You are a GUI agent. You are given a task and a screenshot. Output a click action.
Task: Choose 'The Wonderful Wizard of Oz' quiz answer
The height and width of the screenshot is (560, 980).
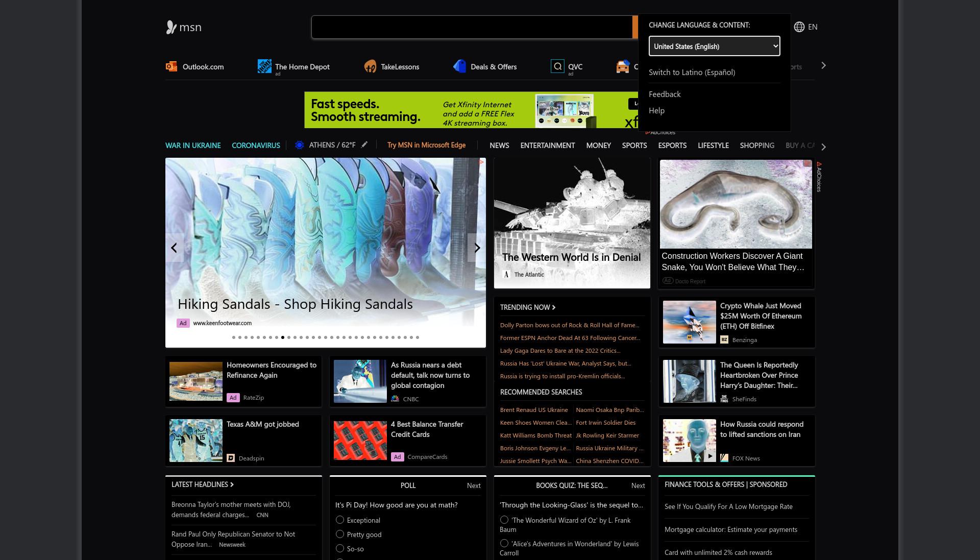(x=504, y=520)
